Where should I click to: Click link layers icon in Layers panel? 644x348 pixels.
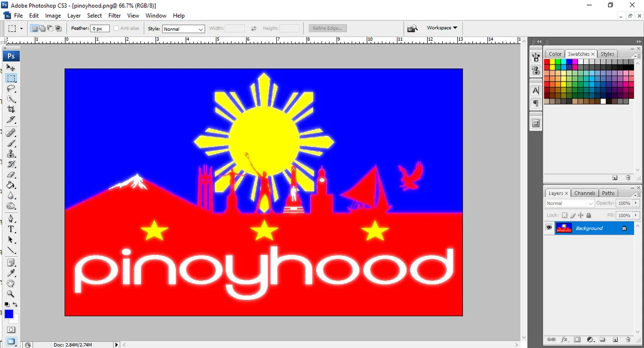point(551,339)
